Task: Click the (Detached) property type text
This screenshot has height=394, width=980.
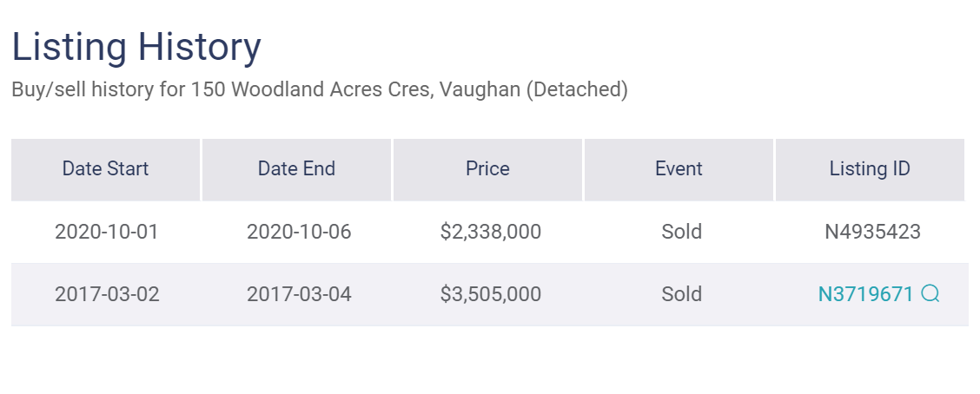Action: pos(577,89)
